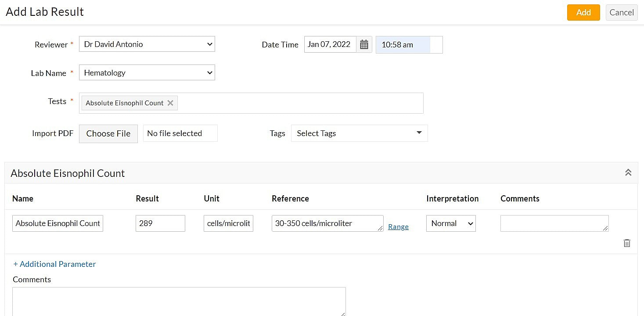This screenshot has width=644, height=316.
Task: Add an Additional Parameter
Action: pos(54,264)
